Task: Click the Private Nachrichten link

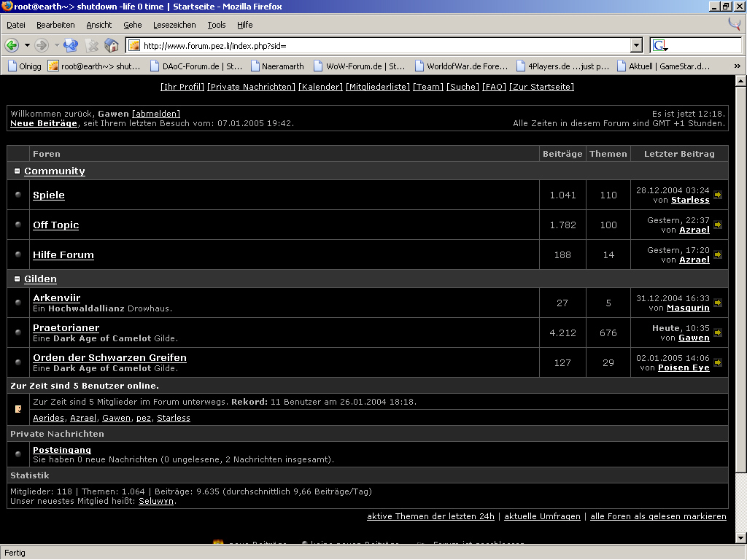Action: [252, 87]
